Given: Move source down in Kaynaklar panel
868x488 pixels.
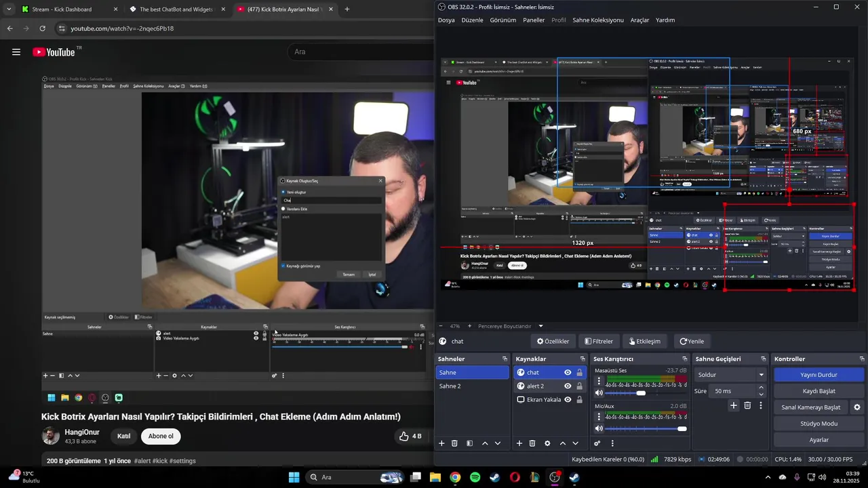Looking at the screenshot, I should pyautogui.click(x=576, y=443).
